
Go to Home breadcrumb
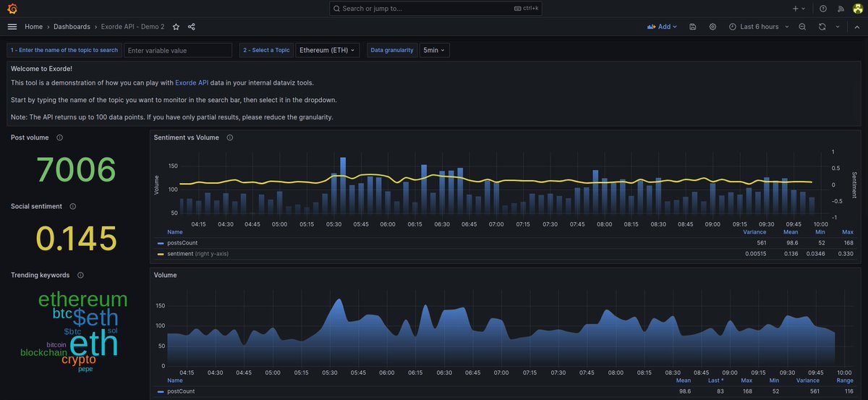[33, 27]
